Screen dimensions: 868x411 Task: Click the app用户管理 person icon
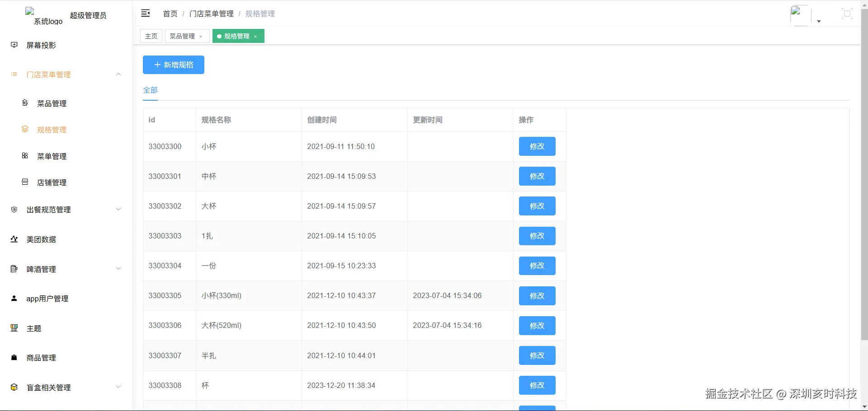[x=14, y=298]
